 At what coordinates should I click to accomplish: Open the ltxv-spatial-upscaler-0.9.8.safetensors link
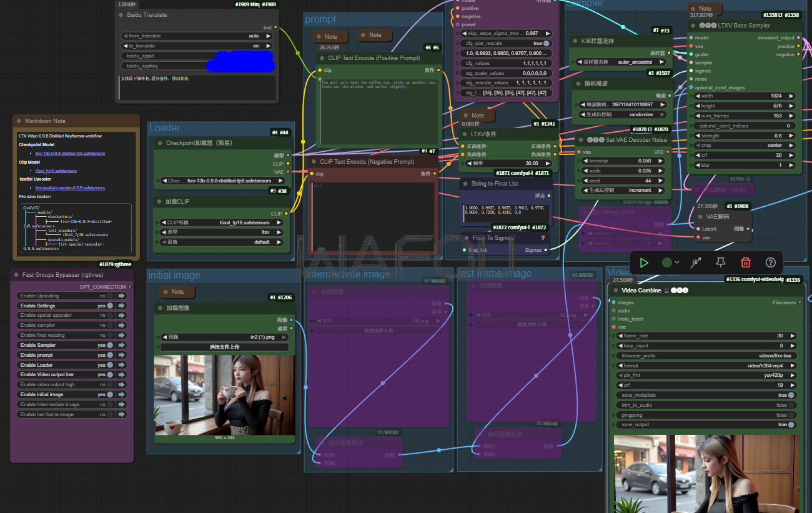point(70,187)
